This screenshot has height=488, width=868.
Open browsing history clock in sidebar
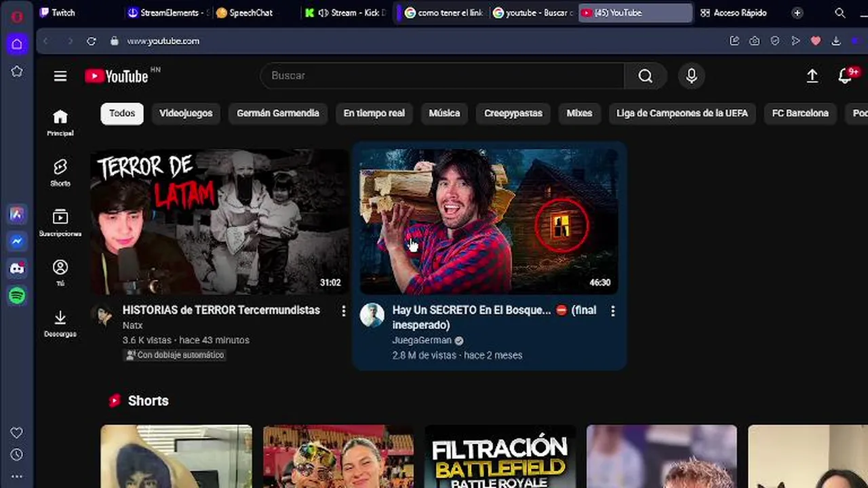[17, 455]
